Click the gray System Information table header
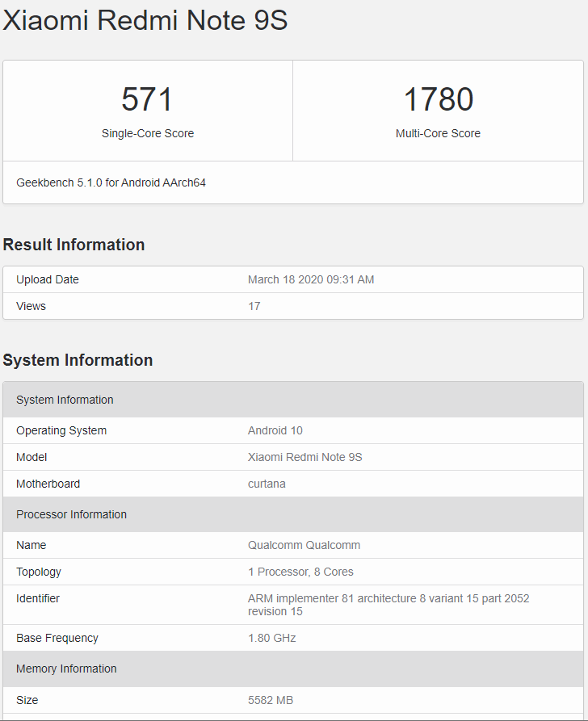Screen dimensions: 588x721 pyautogui.click(x=293, y=400)
